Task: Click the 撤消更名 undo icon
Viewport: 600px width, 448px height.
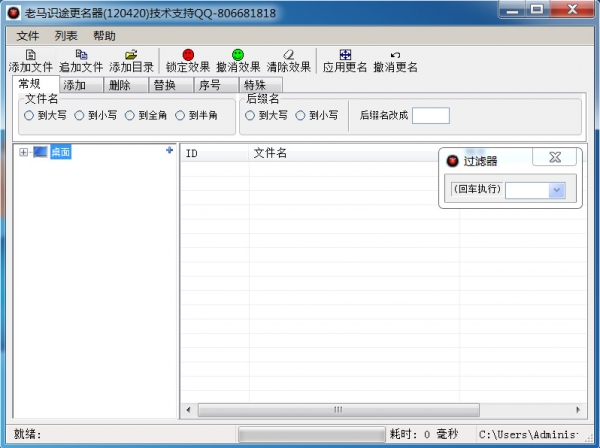Action: pyautogui.click(x=395, y=55)
